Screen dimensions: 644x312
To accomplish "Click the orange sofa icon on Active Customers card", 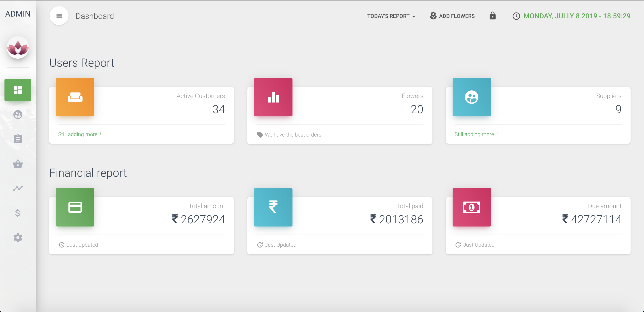I will tap(75, 97).
